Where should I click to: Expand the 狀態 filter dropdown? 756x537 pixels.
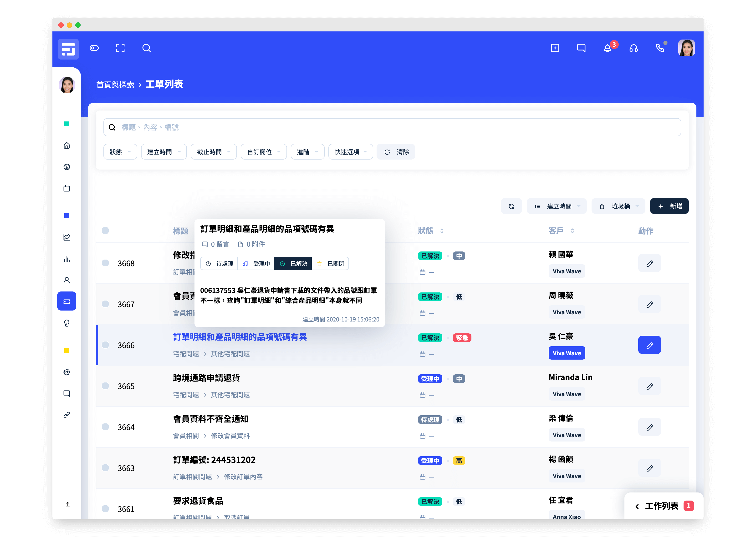pyautogui.click(x=120, y=152)
